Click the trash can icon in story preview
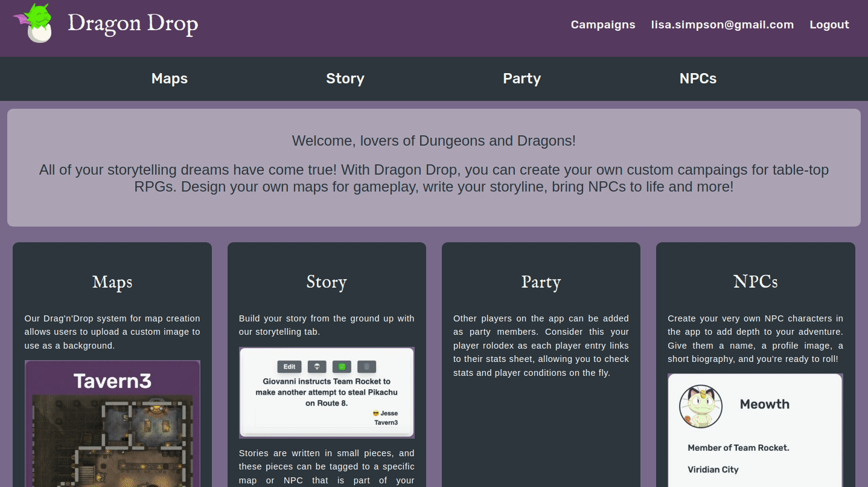This screenshot has width=868, height=487. pyautogui.click(x=366, y=367)
